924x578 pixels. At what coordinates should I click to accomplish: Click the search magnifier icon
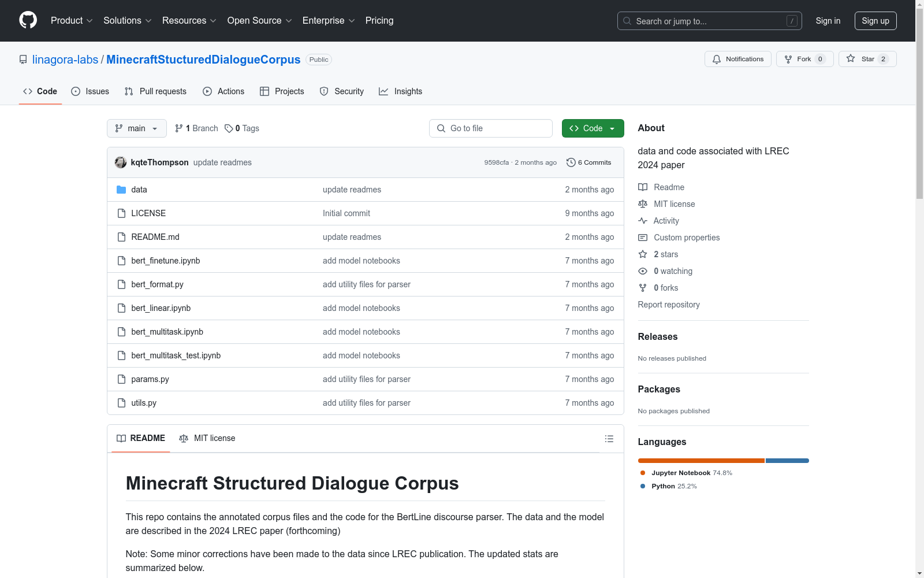click(x=627, y=21)
